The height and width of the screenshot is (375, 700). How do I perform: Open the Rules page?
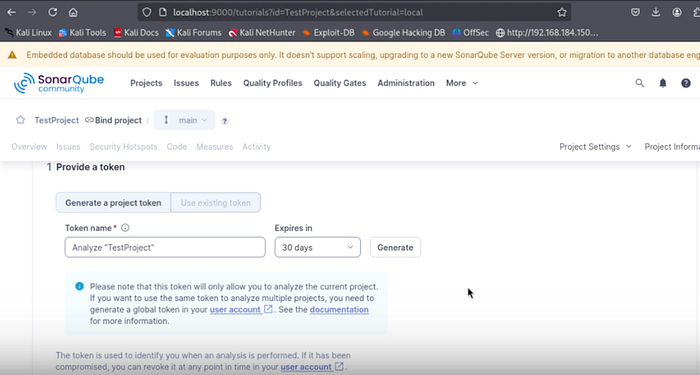click(x=221, y=83)
